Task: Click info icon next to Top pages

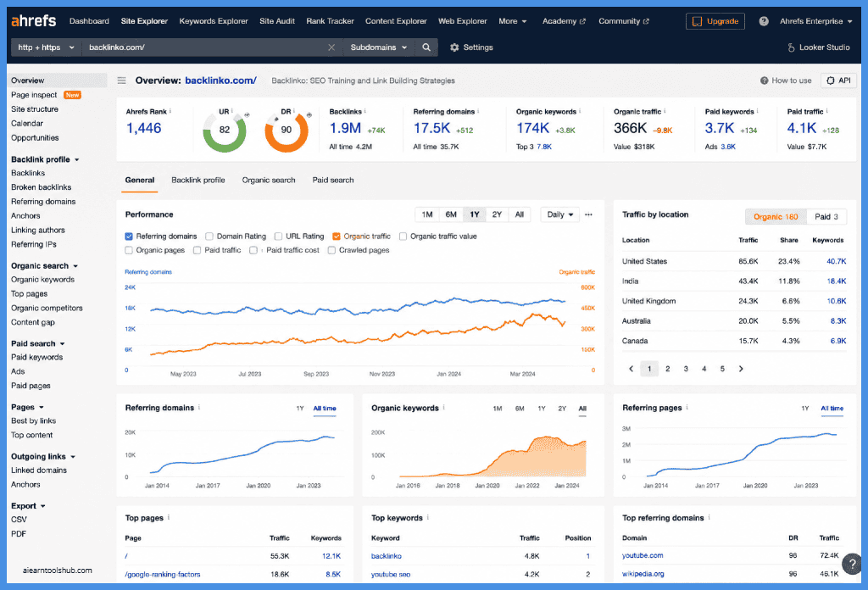Action: (x=169, y=517)
